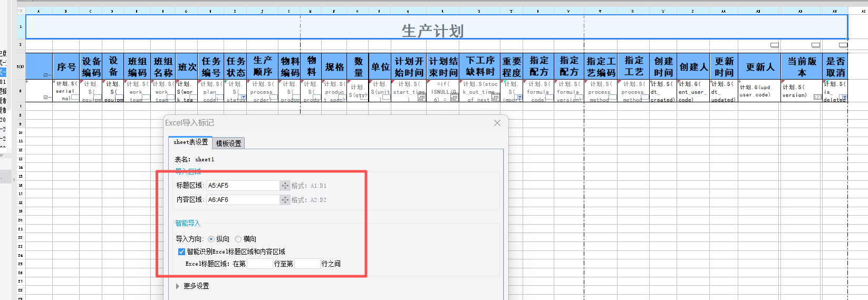Viewport: 868px width, 300px height.
Task: Select the 任务编号 header cell
Action: [211, 66]
